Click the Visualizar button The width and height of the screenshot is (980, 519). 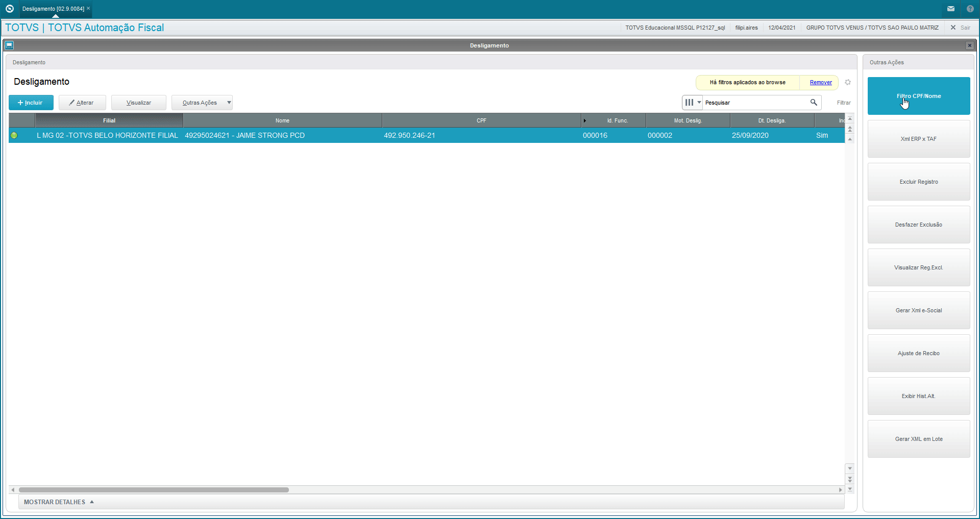pyautogui.click(x=139, y=103)
